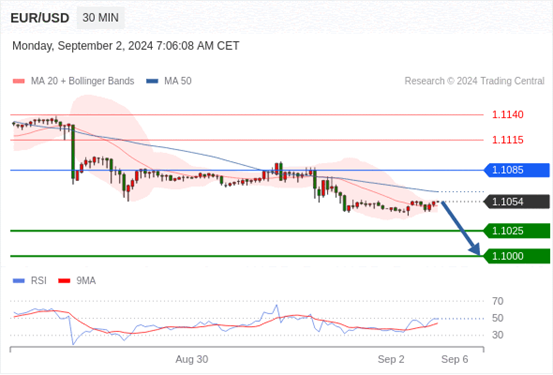Click the Sep 2 date axis label
The width and height of the screenshot is (553, 375).
tap(391, 359)
